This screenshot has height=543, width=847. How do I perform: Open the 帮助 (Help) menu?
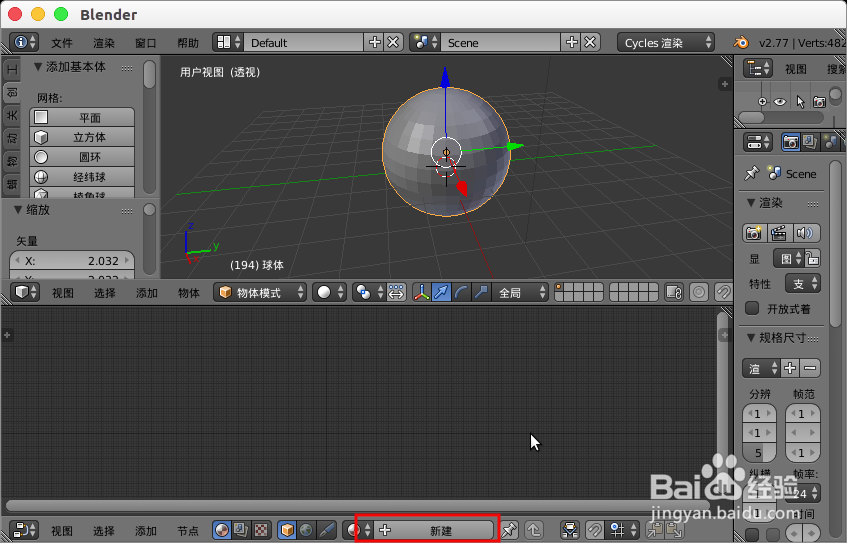[188, 43]
